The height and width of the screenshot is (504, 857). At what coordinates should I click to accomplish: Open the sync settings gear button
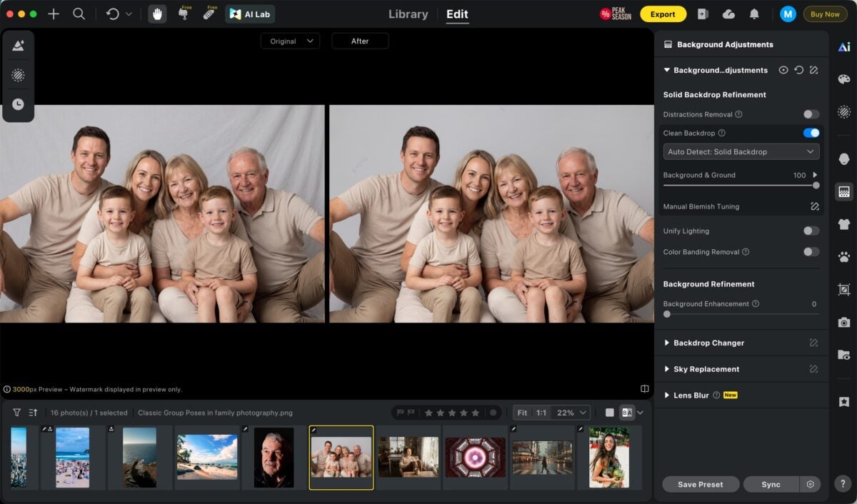coord(810,484)
